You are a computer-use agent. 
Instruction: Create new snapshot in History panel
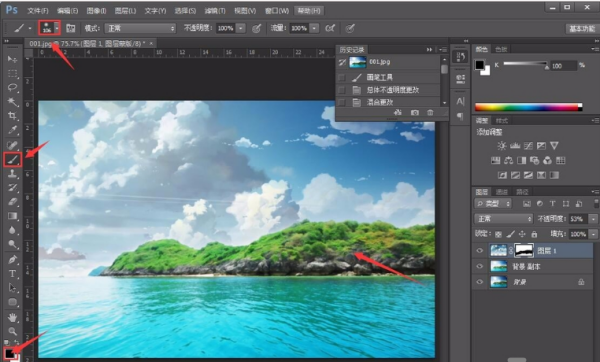pos(414,113)
